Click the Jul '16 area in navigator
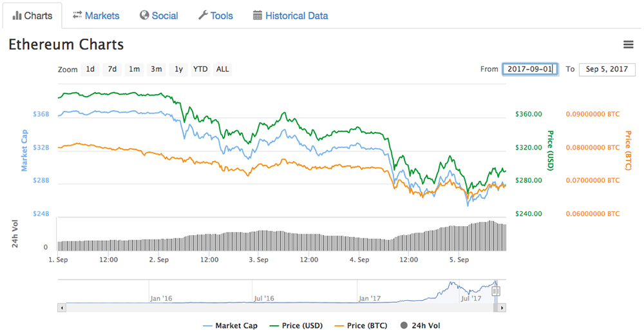644x333 pixels. pyautogui.click(x=264, y=298)
